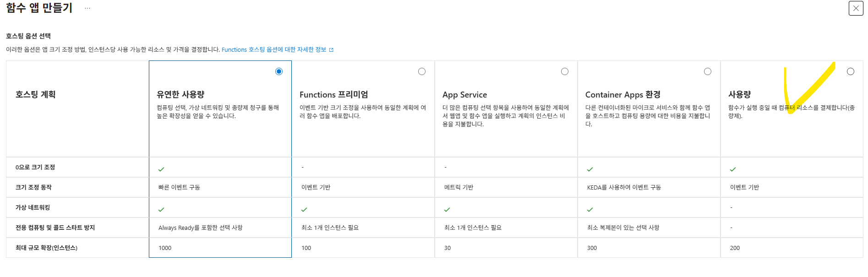This screenshot has height=277, width=868.
Task: Select the Functions 프리미엄 radio button
Action: [422, 71]
